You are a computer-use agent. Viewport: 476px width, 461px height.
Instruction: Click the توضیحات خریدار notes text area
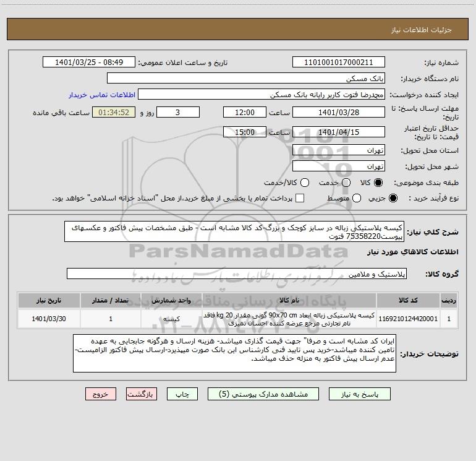coord(234,353)
